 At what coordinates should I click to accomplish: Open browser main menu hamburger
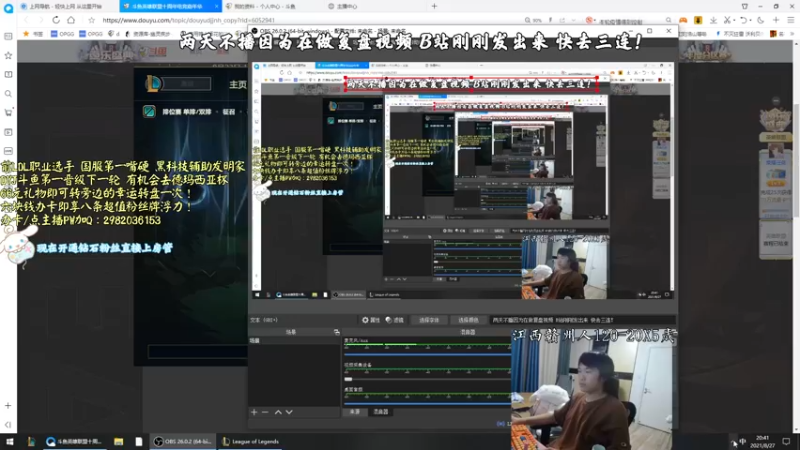click(791, 20)
